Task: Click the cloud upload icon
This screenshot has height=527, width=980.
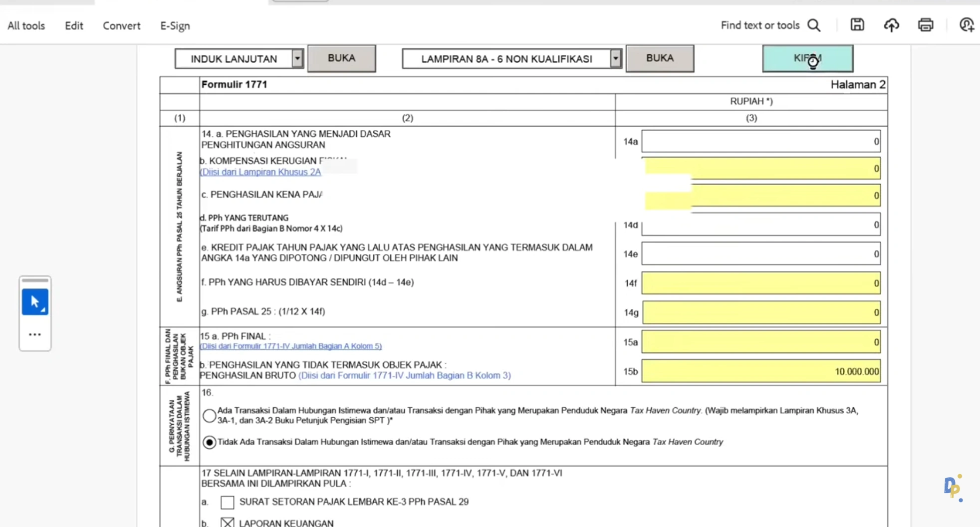Action: [891, 25]
